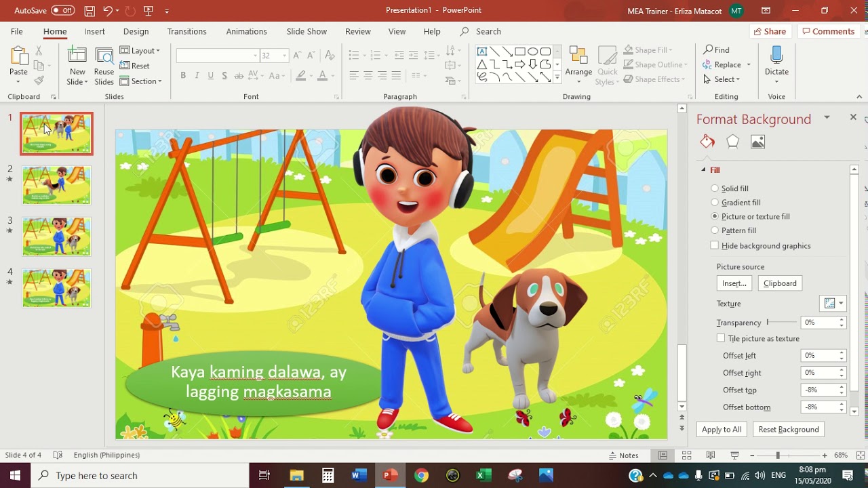The height and width of the screenshot is (488, 868).
Task: Collapse the Fill section
Action: coord(703,169)
